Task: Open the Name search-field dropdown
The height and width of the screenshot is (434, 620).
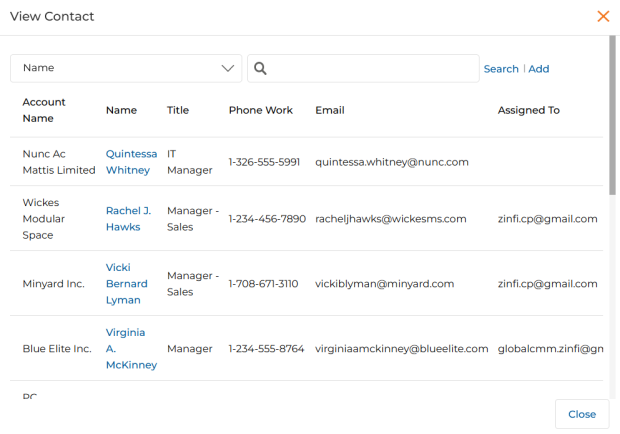Action: [126, 68]
